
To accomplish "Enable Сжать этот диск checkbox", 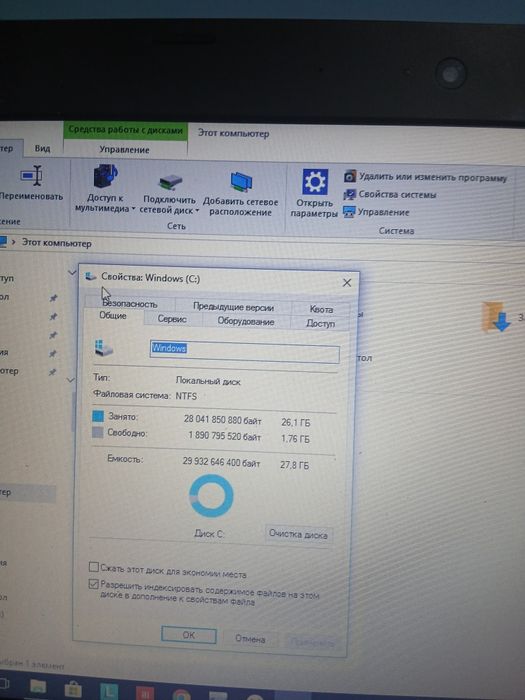I will coord(94,567).
